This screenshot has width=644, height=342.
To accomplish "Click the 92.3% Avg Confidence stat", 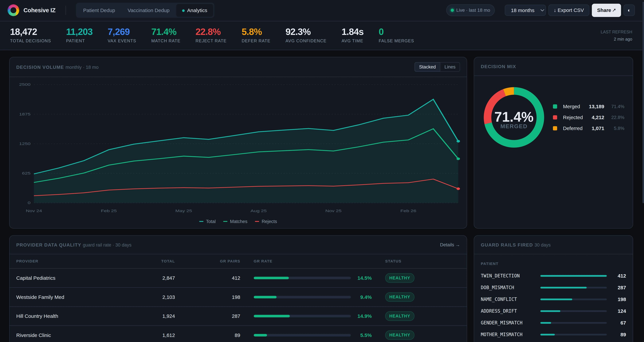I will click(306, 35).
